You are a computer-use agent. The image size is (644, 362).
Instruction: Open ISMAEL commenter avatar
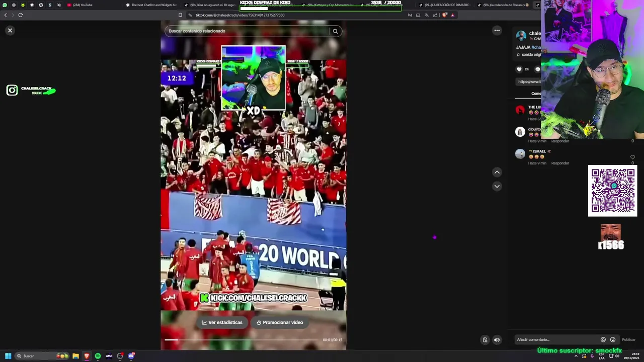pos(520,154)
